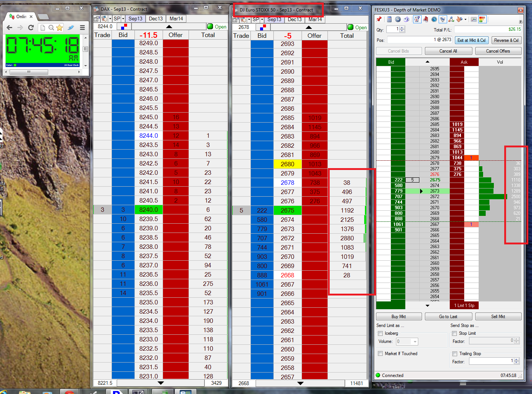Click the triangle nodes icon in FESXU3 toolbar
532x394 pixels.
[451, 19]
